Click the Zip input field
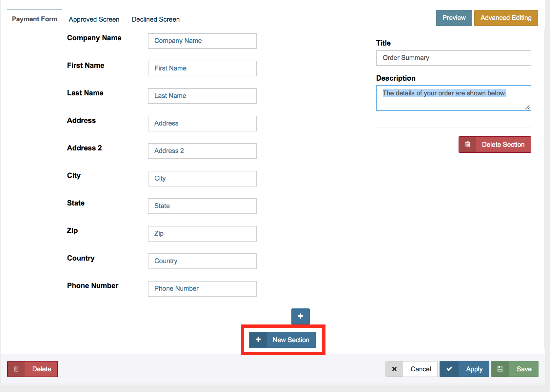 click(x=202, y=234)
